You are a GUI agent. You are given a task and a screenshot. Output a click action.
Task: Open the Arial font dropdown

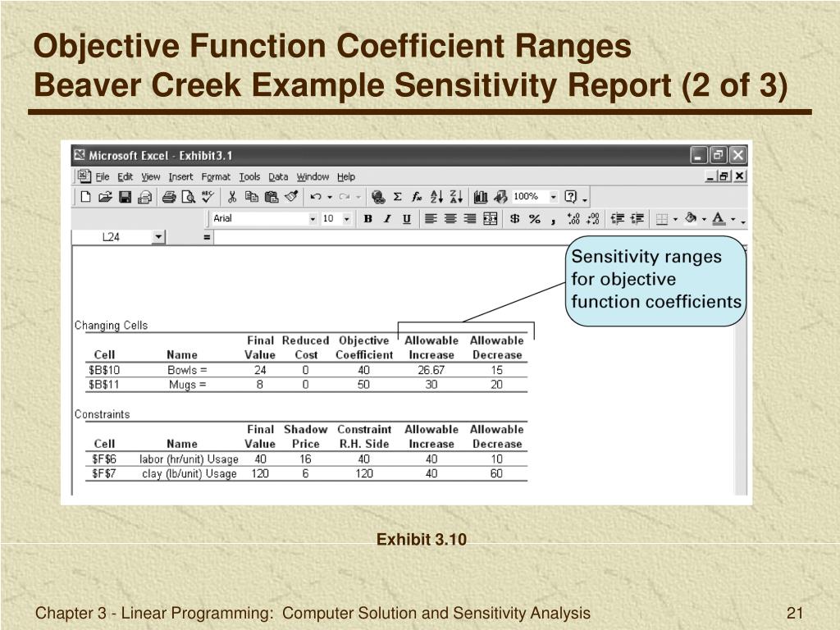(x=313, y=218)
